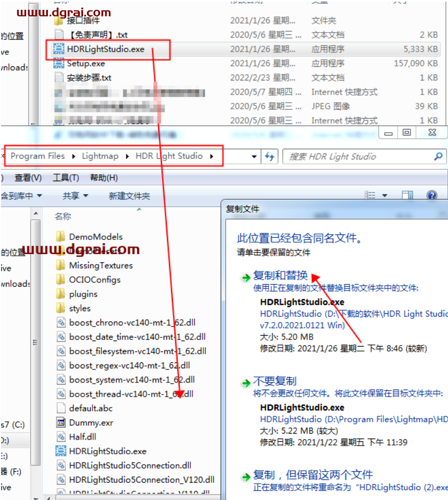Screen dimensions: 448x500
Task: Select boost_chrono-vc140-mt-1_62.dll file icon
Action: (x=61, y=323)
